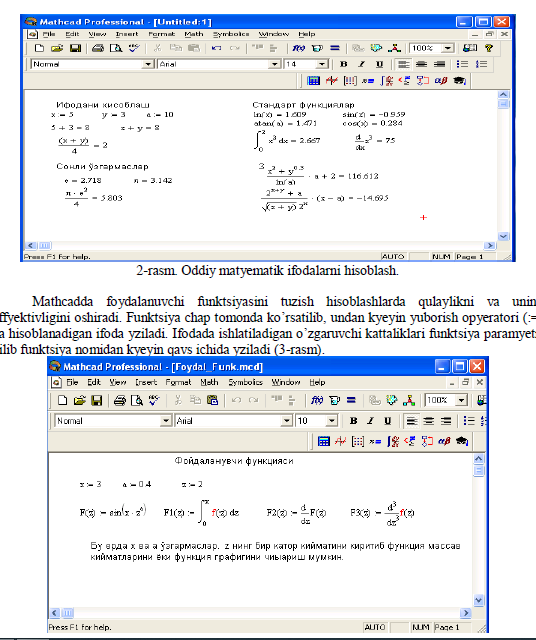
Task: Click Paste icon in Foydal_Funk window toolbar
Action: pos(212,400)
